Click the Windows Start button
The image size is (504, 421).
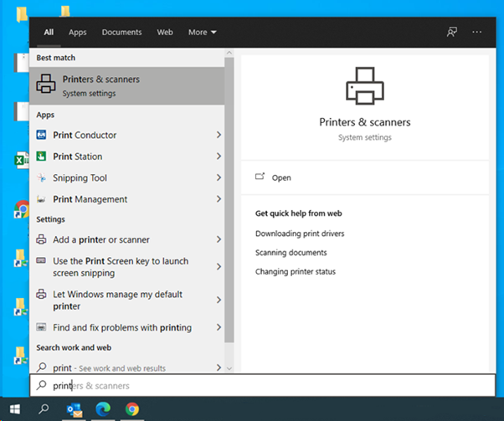tap(15, 409)
